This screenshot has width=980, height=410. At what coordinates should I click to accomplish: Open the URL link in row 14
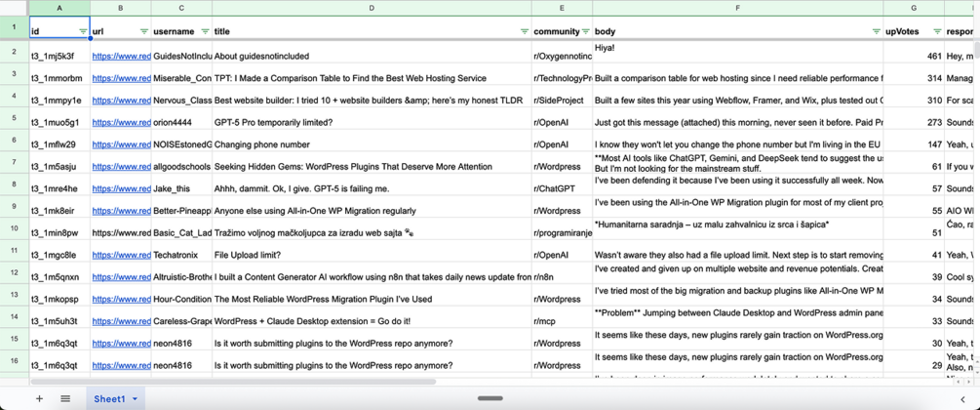(x=121, y=321)
